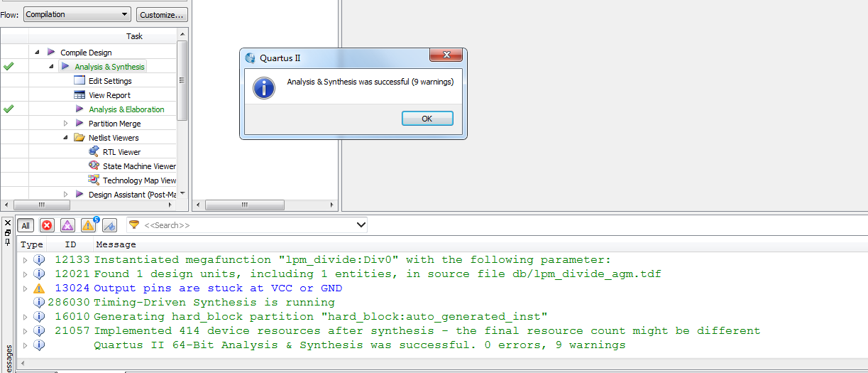Toggle the flagged messages filter icon
Viewport: 868px width, 373px height.
coord(109,225)
